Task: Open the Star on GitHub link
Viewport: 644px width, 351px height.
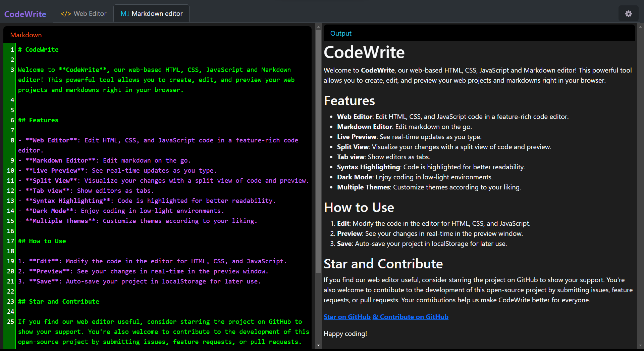Action: point(347,317)
